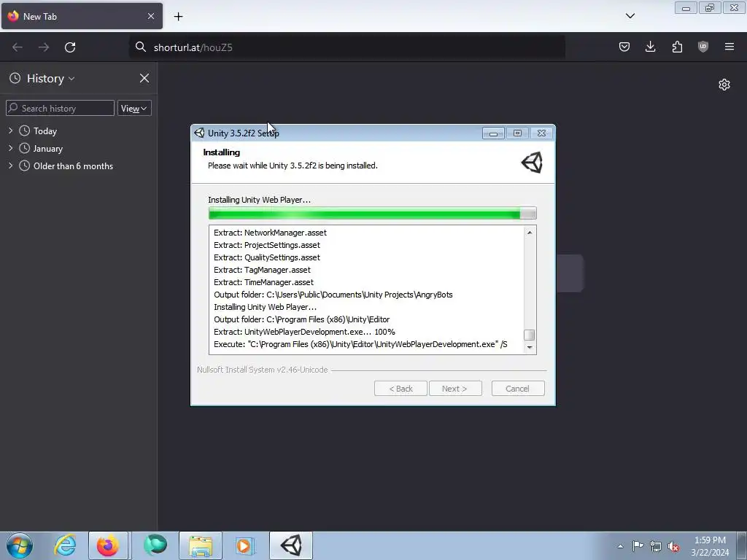Click the Unity logo in setup title bar
Image resolution: width=747 pixels, height=560 pixels.
click(199, 133)
